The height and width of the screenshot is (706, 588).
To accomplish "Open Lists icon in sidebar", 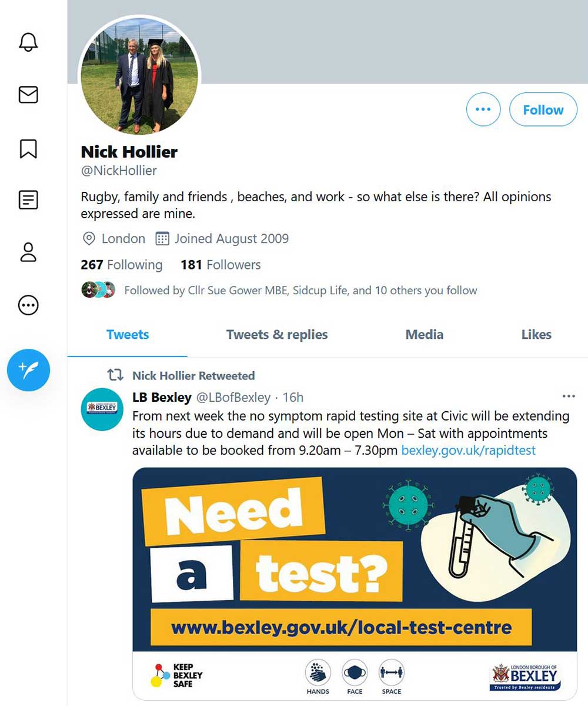I will pos(28,200).
